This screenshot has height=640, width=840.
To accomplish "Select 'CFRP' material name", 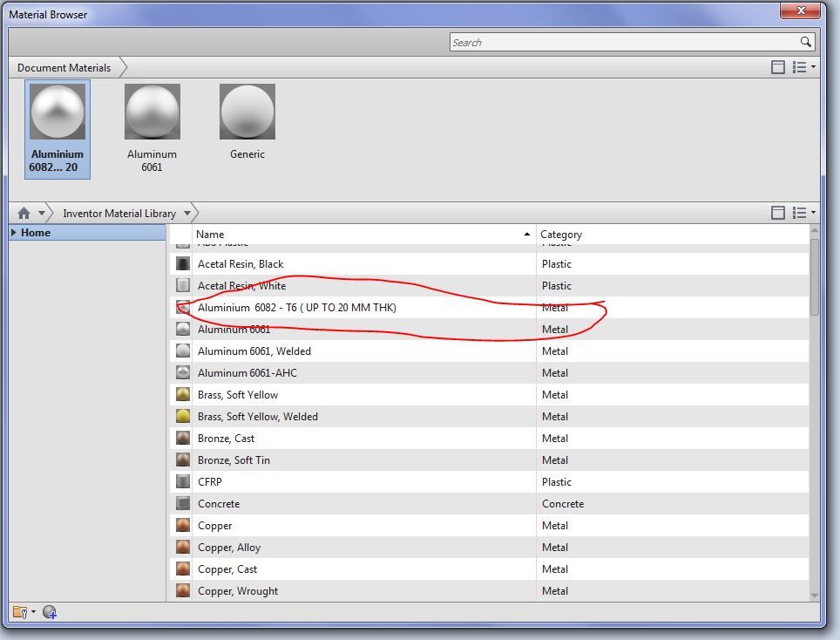I will (x=209, y=481).
